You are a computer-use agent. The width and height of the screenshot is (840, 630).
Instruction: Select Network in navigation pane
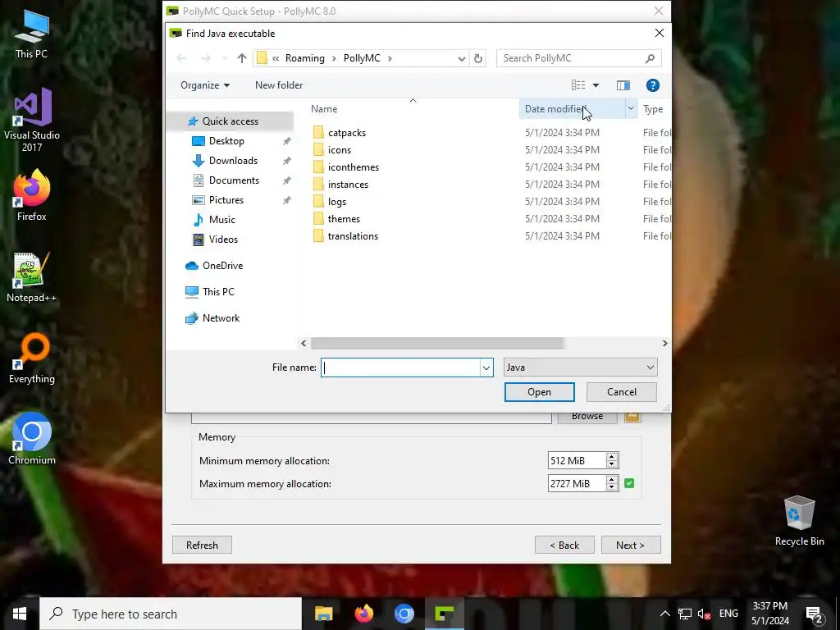221,318
